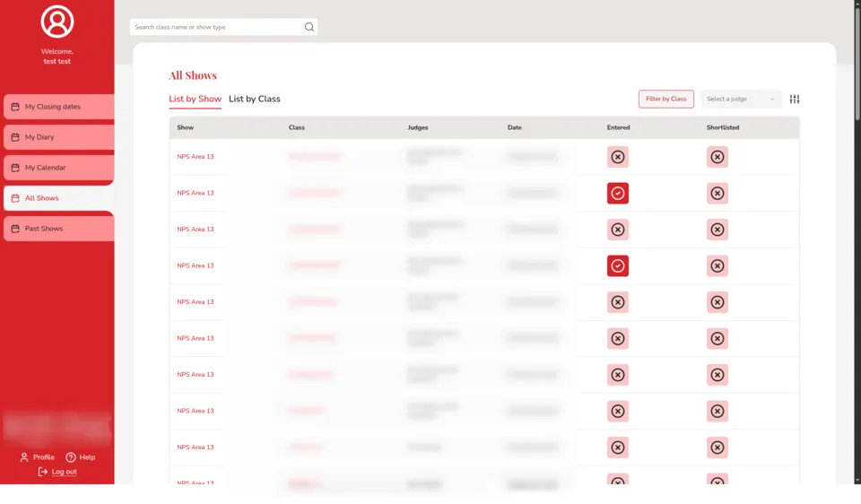Click the Welcome, test test greeting

pyautogui.click(x=57, y=56)
